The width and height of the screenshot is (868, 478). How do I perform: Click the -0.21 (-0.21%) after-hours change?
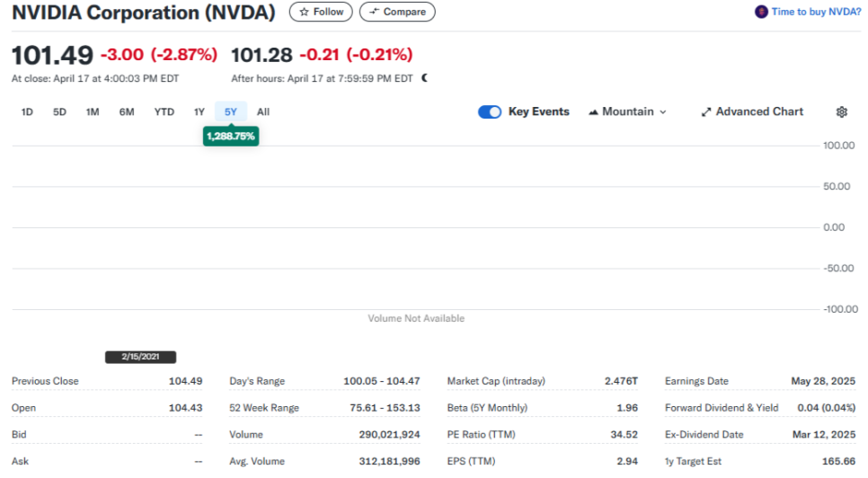[x=356, y=55]
